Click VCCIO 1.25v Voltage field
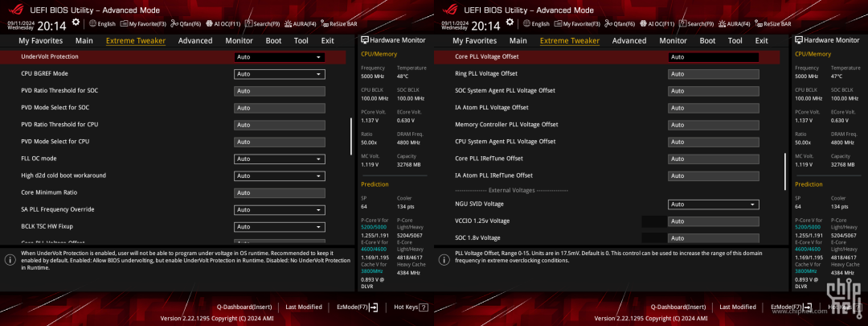This screenshot has height=326, width=868. (713, 221)
